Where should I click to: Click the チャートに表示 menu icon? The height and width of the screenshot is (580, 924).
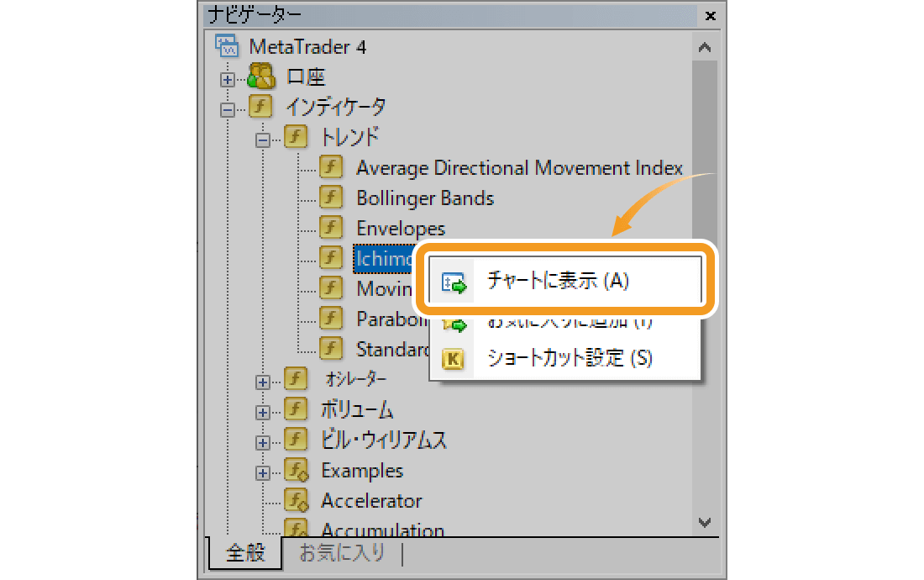click(x=454, y=282)
